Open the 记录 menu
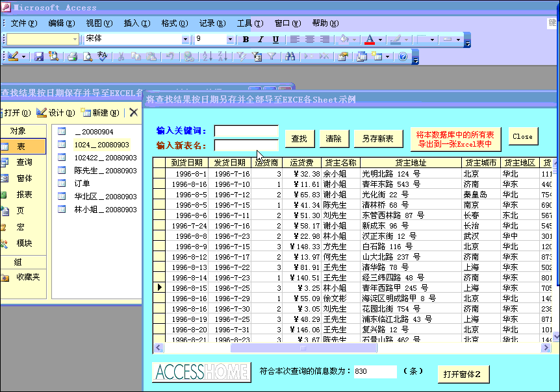 pos(212,23)
